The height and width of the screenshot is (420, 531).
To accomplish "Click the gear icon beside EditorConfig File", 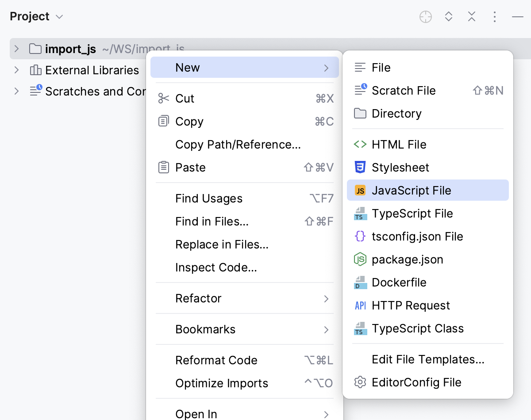I will (360, 382).
